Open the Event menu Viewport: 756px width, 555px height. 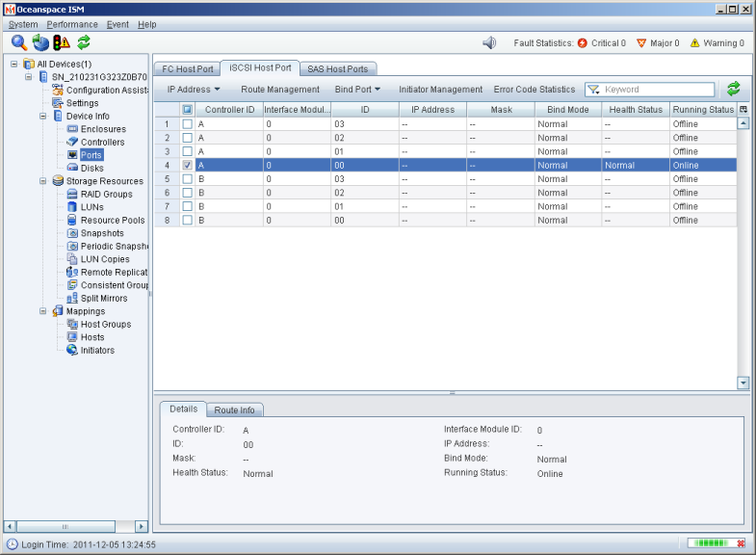pyautogui.click(x=117, y=25)
